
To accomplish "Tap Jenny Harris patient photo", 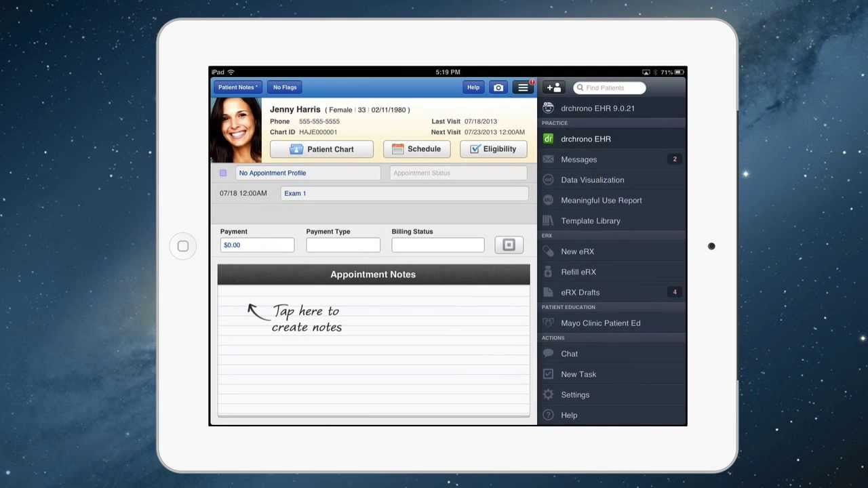I will click(236, 129).
